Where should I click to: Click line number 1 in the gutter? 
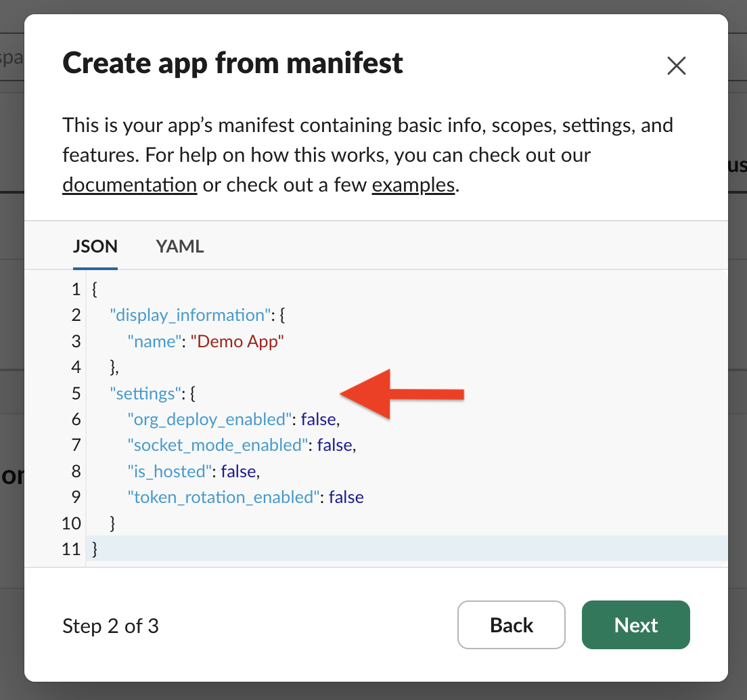pyautogui.click(x=76, y=289)
